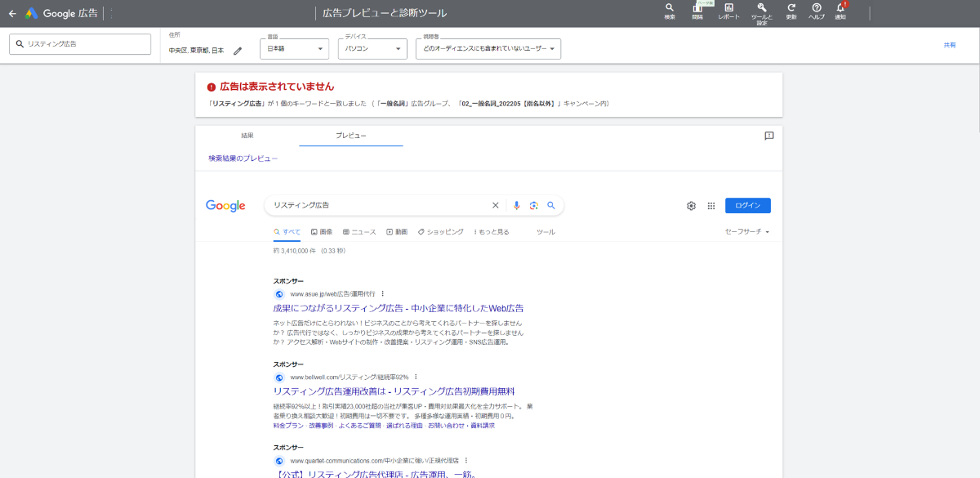Viewport: 980px width, 478px height.
Task: Open the 改善事例 sitelink
Action: (x=320, y=426)
